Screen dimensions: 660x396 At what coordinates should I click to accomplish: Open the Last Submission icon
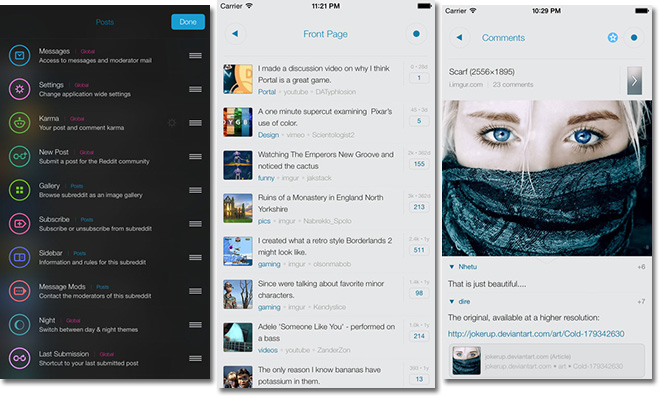pyautogui.click(x=19, y=358)
